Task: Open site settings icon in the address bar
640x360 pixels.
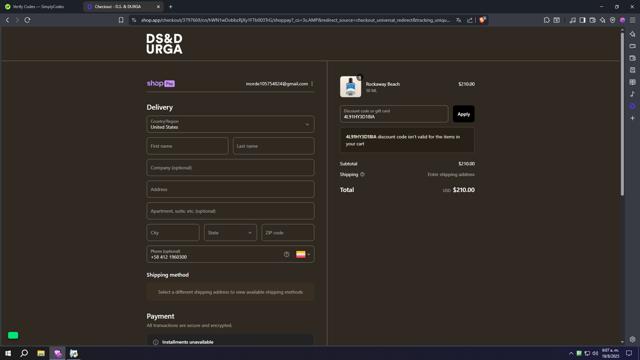Action: tap(134, 20)
